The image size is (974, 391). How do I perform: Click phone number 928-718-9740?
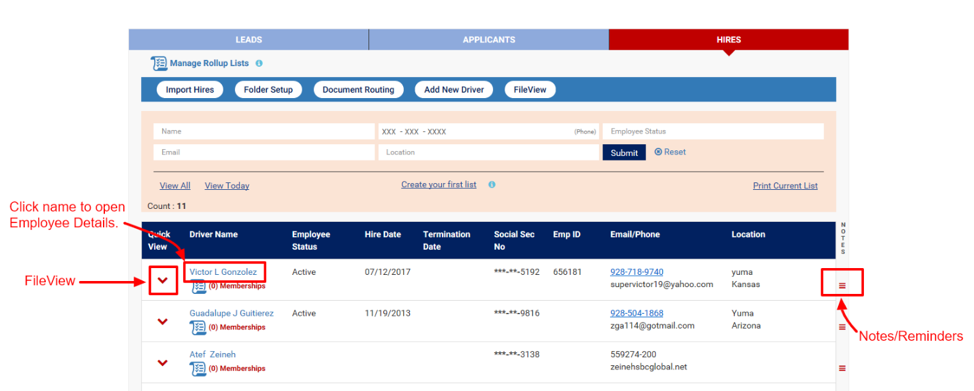click(x=637, y=272)
